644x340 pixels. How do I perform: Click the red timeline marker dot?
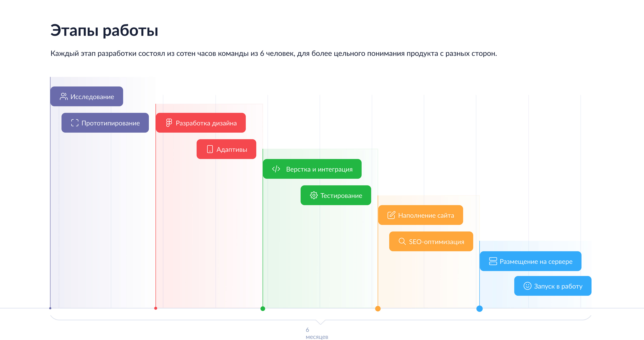click(155, 308)
